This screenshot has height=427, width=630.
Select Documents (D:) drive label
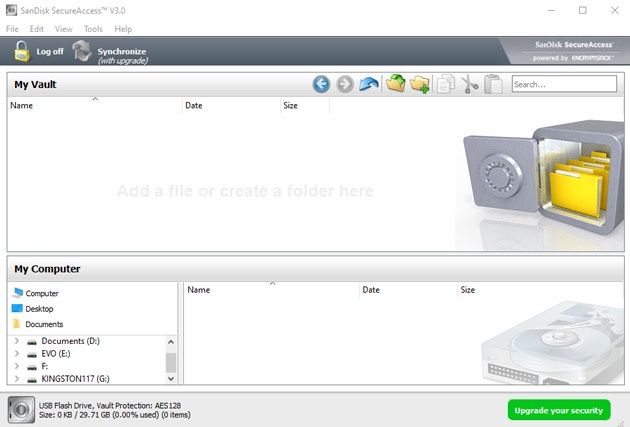click(71, 341)
